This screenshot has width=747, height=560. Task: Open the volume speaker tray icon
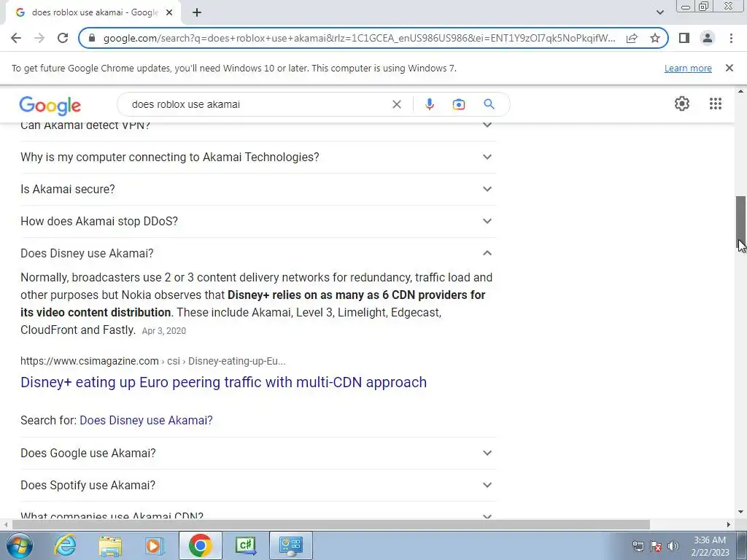point(673,546)
